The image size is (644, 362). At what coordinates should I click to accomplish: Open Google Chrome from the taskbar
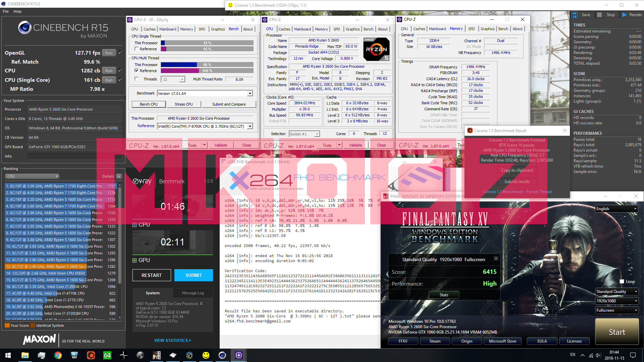click(58, 355)
